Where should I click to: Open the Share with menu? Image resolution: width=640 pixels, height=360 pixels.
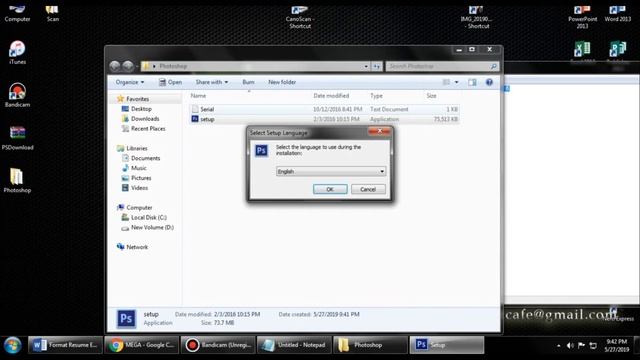coord(211,82)
